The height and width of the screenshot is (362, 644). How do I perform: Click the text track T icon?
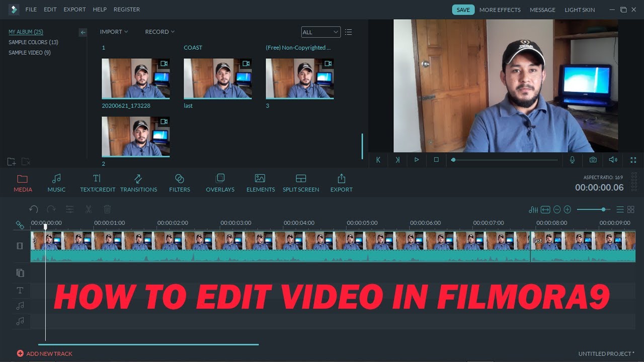click(x=20, y=291)
